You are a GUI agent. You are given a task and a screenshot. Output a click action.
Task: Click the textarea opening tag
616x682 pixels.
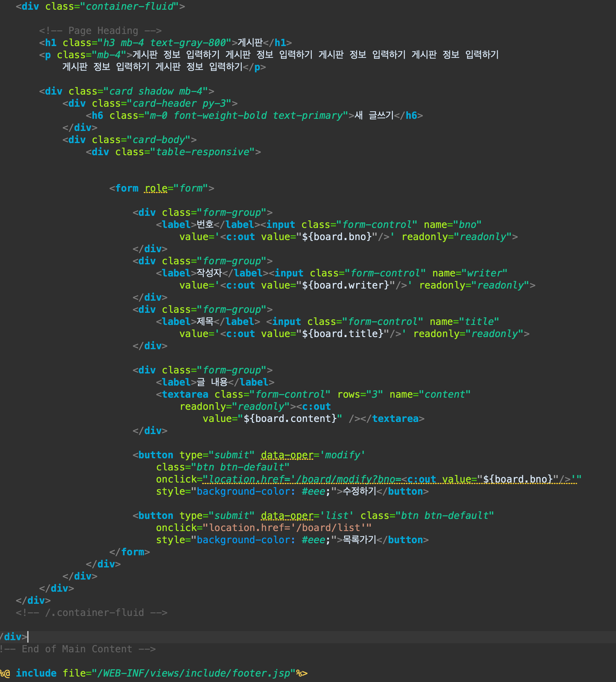tap(185, 394)
